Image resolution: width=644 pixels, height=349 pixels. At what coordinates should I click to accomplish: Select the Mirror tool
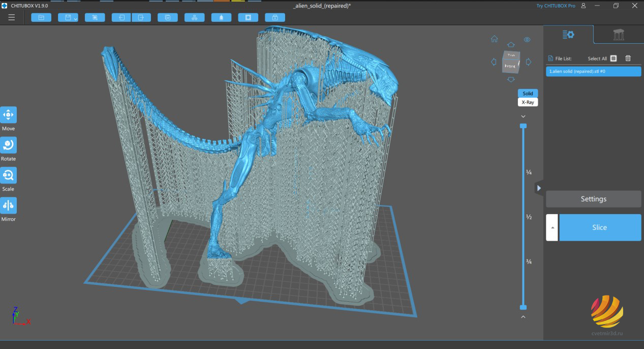[x=8, y=206]
